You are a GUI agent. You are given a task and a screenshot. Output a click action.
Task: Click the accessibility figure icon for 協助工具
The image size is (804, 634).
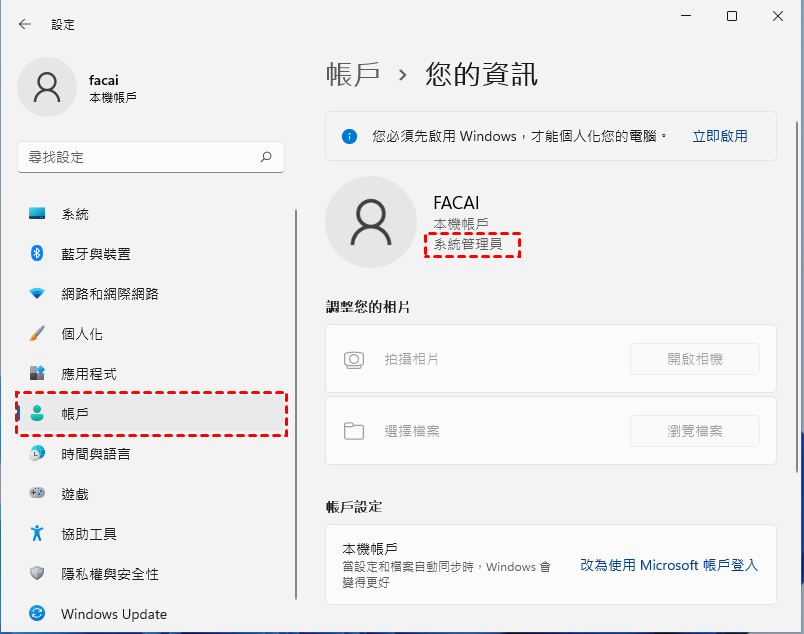click(37, 533)
